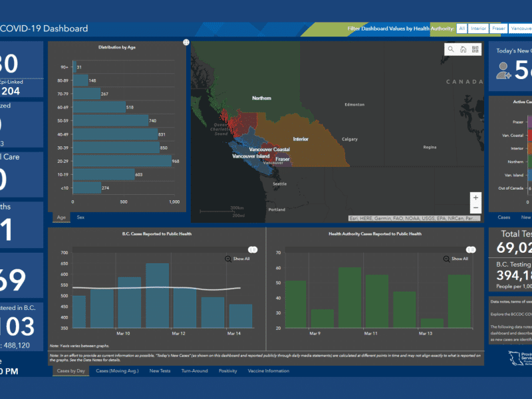Switch to the Sex distribution tab

pyautogui.click(x=80, y=217)
